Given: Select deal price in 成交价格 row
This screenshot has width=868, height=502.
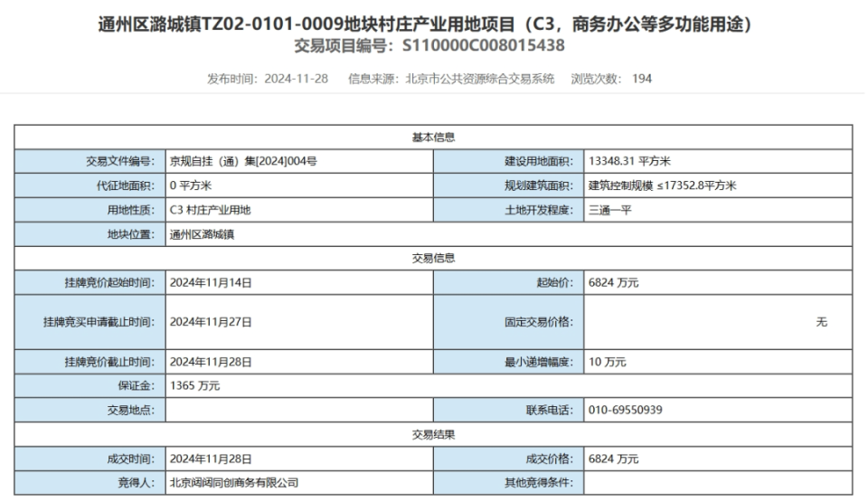Looking at the screenshot, I should pos(613,459).
